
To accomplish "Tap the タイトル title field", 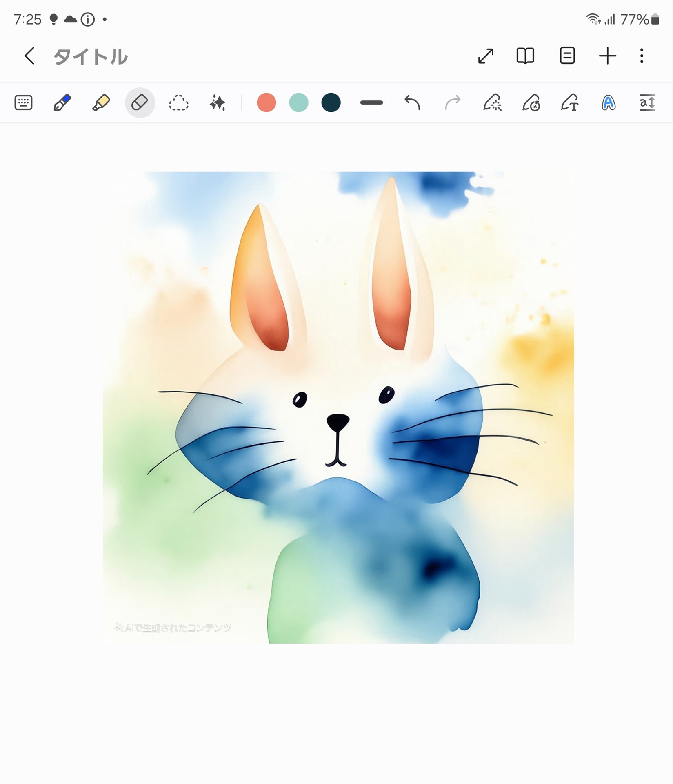I will tap(91, 56).
